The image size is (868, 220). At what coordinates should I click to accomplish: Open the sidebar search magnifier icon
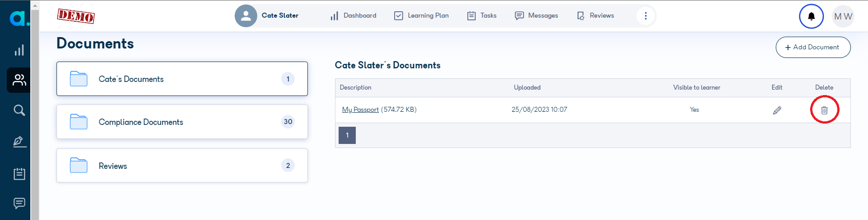click(19, 110)
